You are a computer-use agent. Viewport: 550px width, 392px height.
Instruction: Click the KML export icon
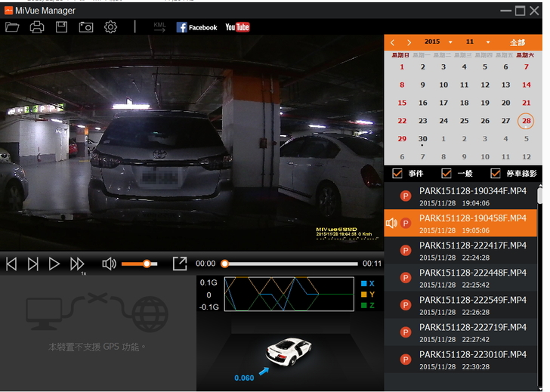[x=159, y=27]
